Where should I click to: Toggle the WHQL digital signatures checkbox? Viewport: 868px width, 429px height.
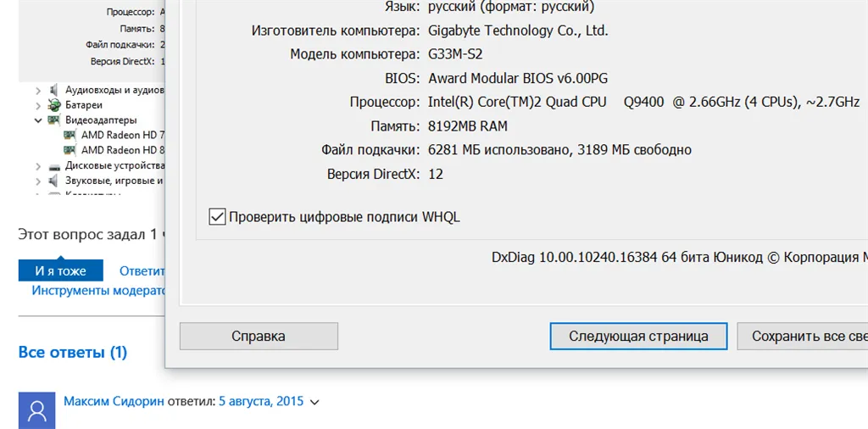pos(217,217)
